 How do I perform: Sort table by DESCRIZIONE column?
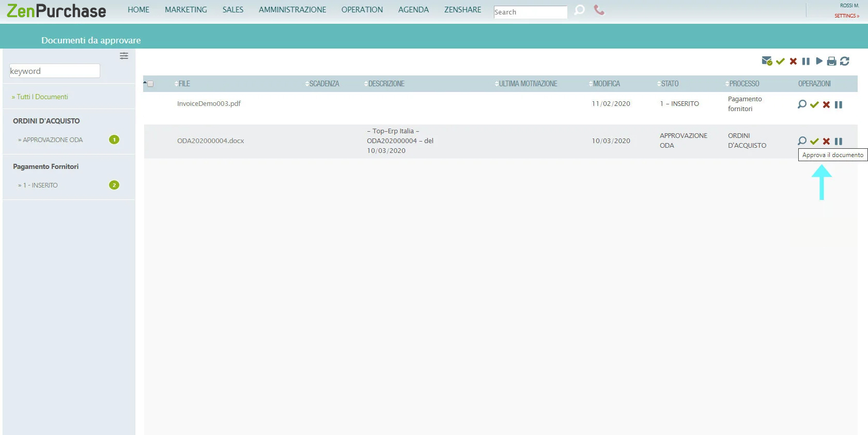[384, 84]
